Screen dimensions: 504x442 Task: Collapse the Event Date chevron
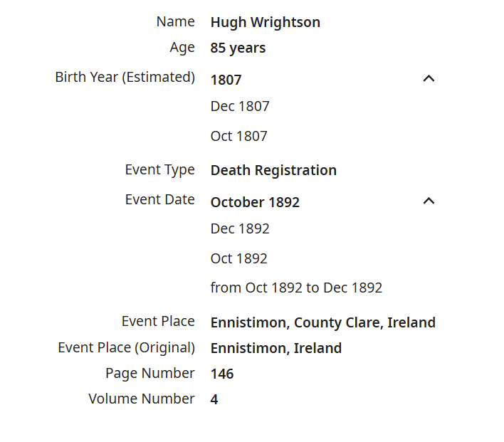coord(429,201)
